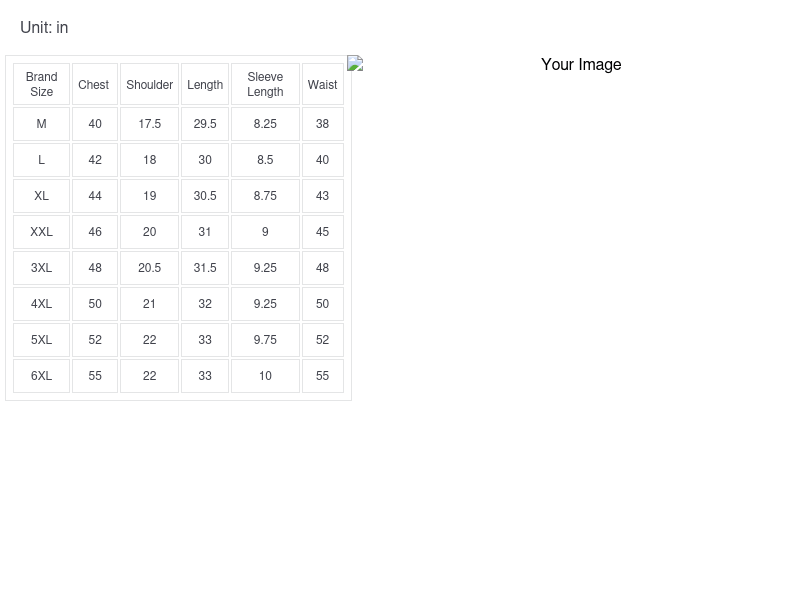Select the 4XL size row label

tap(41, 304)
